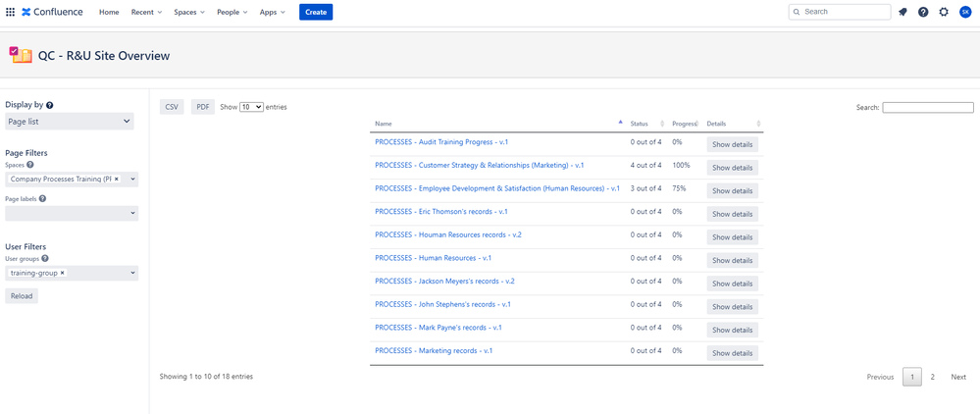The height and width of the screenshot is (414, 980).
Task: Open the Display by Page list dropdown
Action: (x=70, y=122)
